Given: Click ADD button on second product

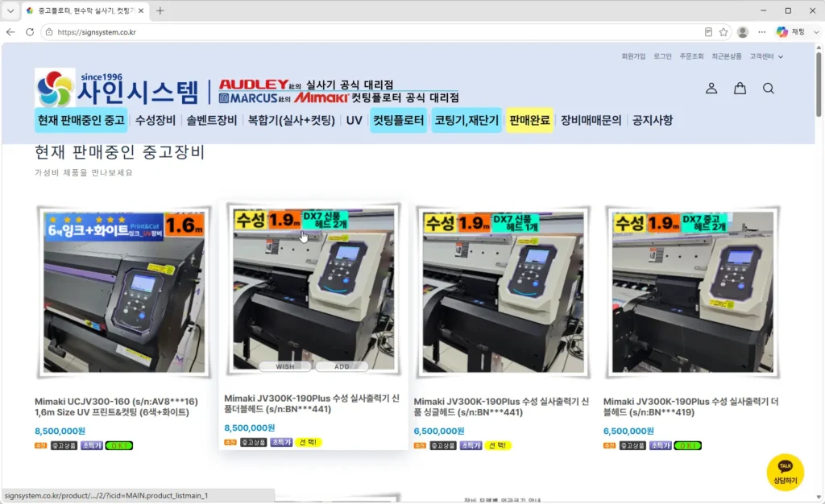Looking at the screenshot, I should (342, 366).
